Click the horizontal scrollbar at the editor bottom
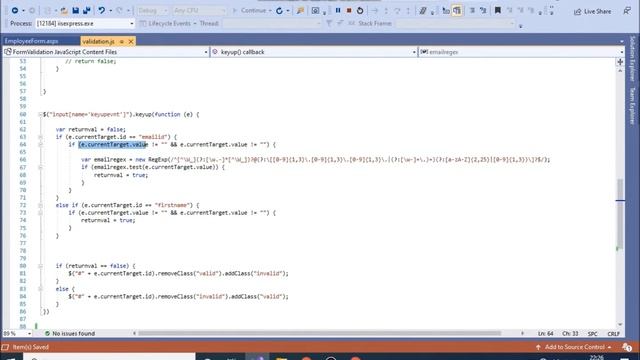 (x=319, y=333)
